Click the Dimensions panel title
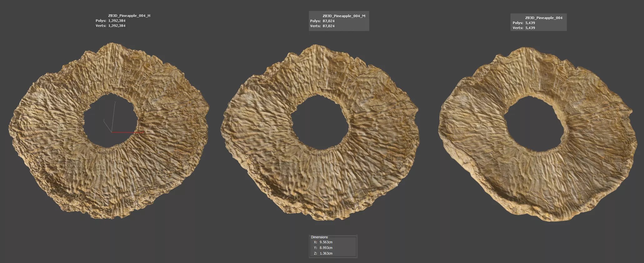The height and width of the screenshot is (263, 644). (319, 237)
